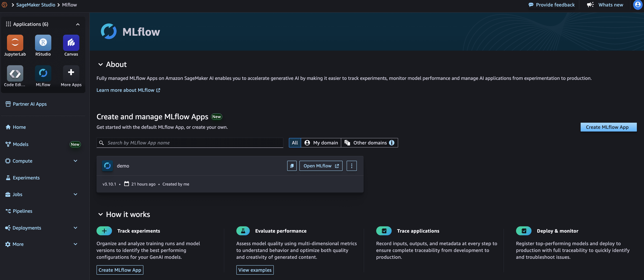Expand the Deployments sidebar section
The height and width of the screenshot is (280, 644).
(75, 228)
